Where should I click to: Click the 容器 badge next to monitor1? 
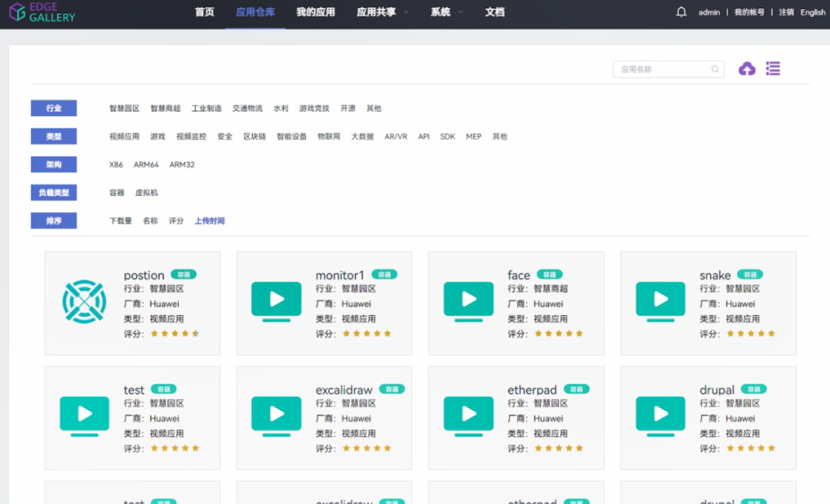[384, 274]
